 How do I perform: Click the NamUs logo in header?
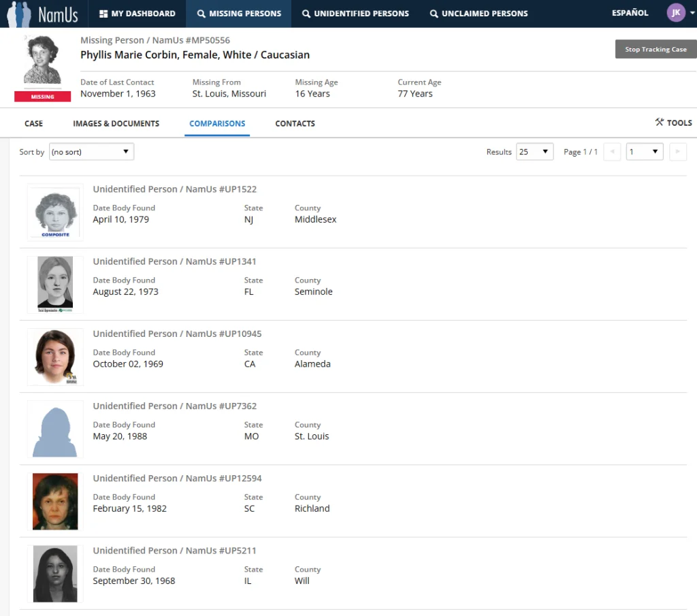(42, 14)
